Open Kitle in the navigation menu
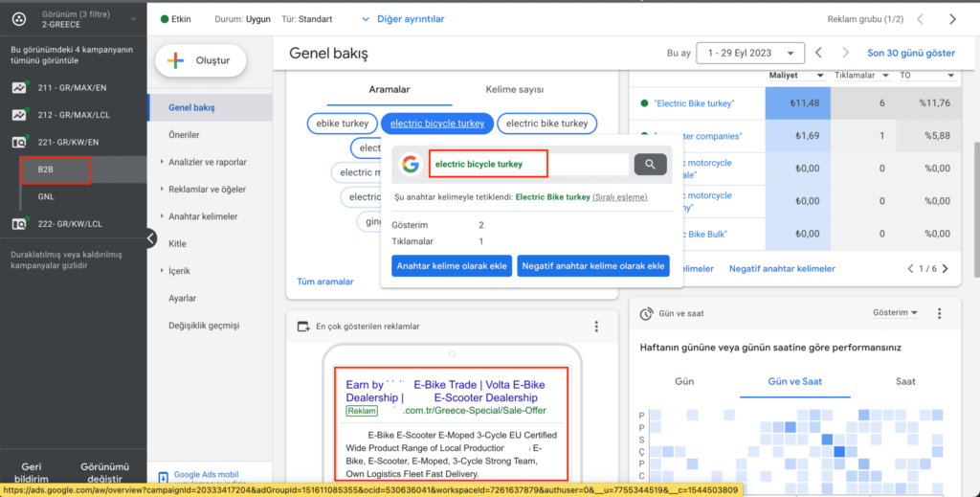The image size is (980, 497). (177, 244)
